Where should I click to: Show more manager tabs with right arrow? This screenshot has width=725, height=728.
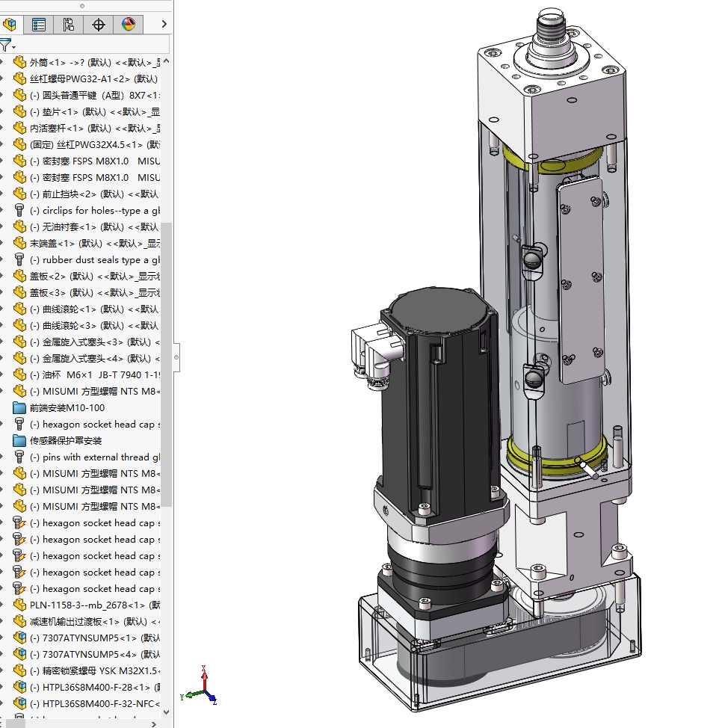click(164, 24)
